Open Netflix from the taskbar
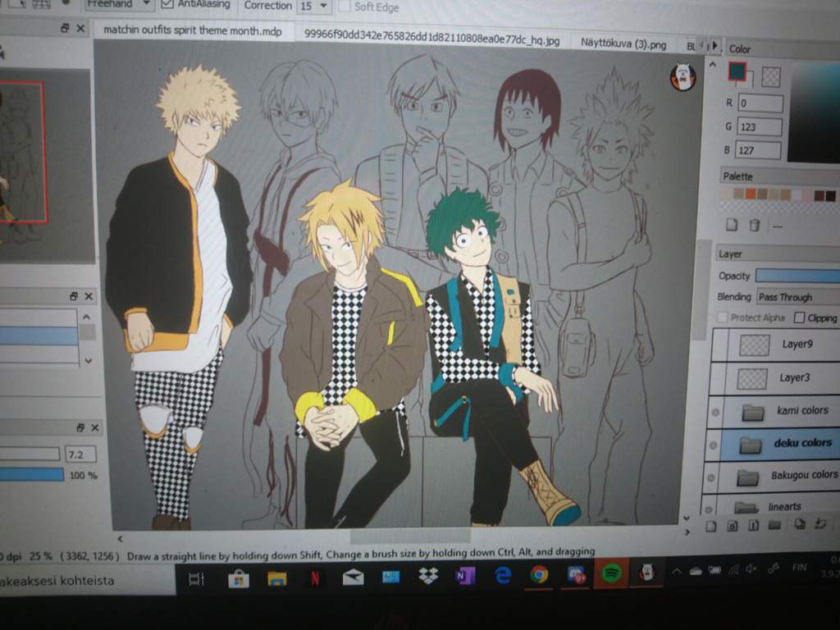This screenshot has width=840, height=630. pos(315,577)
